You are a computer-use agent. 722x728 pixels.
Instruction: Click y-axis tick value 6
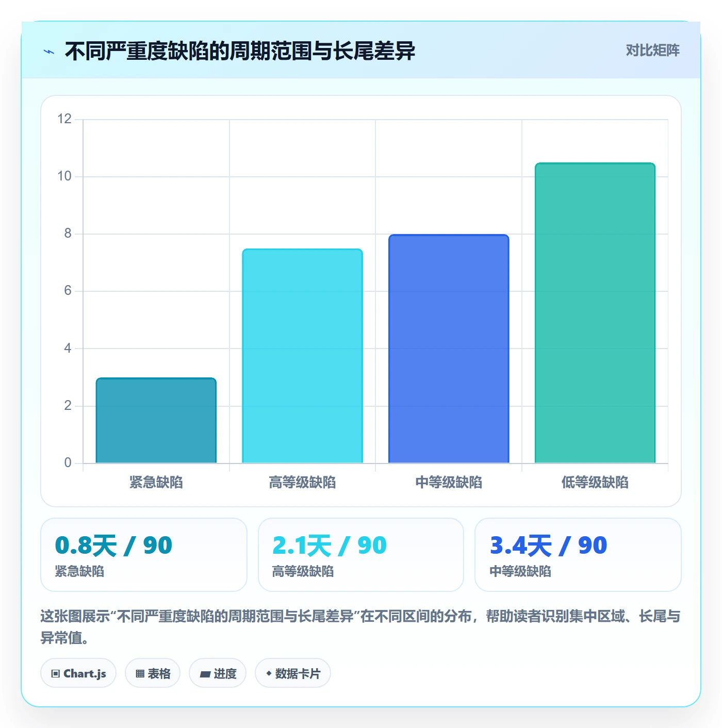click(68, 291)
